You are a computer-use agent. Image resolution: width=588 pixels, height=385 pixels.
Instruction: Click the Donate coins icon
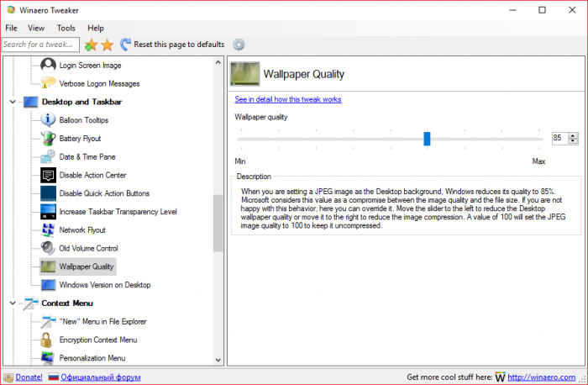point(8,377)
